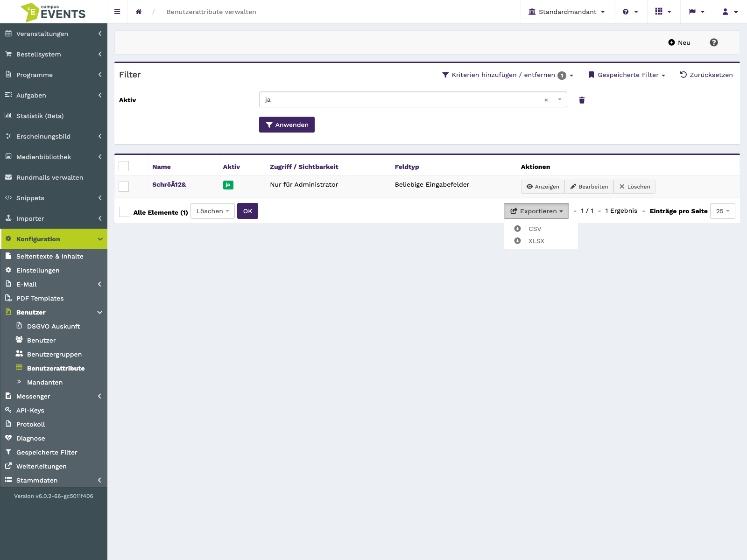
Task: Open Rundmails verwalten in sidebar
Action: 54,177
